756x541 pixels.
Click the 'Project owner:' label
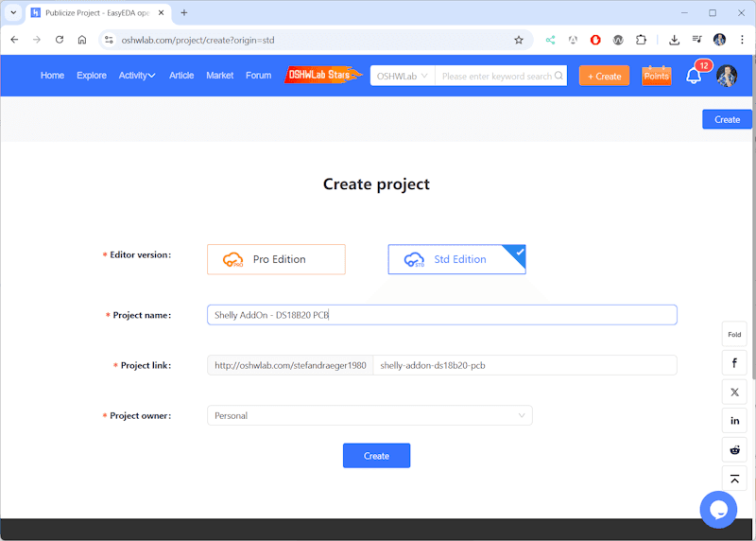(x=140, y=415)
